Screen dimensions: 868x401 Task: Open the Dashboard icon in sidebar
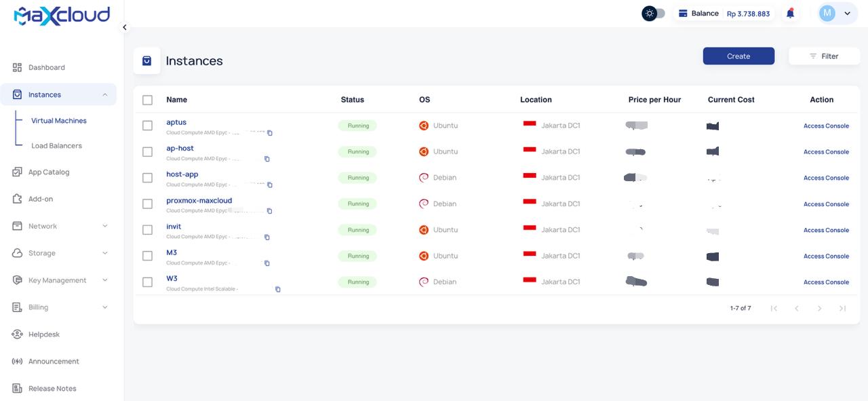[x=18, y=67]
